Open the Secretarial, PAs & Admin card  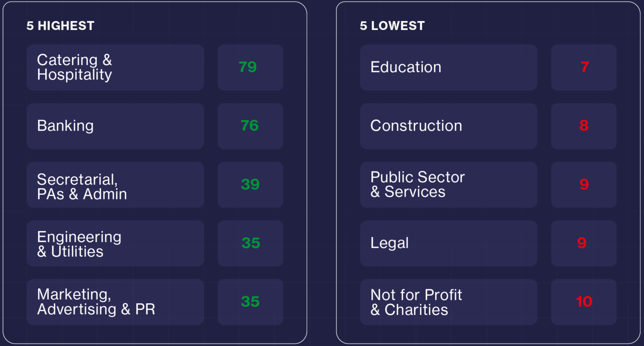(115, 185)
